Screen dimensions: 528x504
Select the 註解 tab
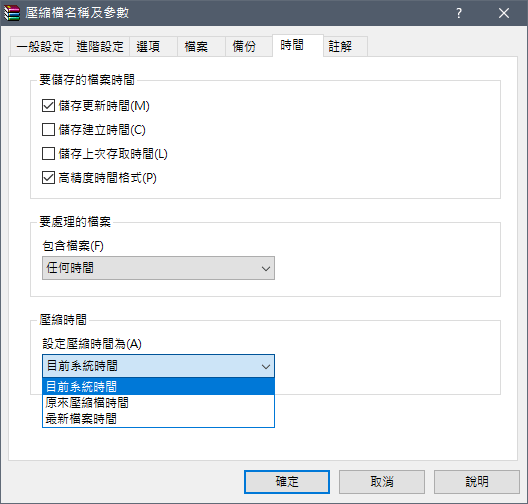pos(345,46)
